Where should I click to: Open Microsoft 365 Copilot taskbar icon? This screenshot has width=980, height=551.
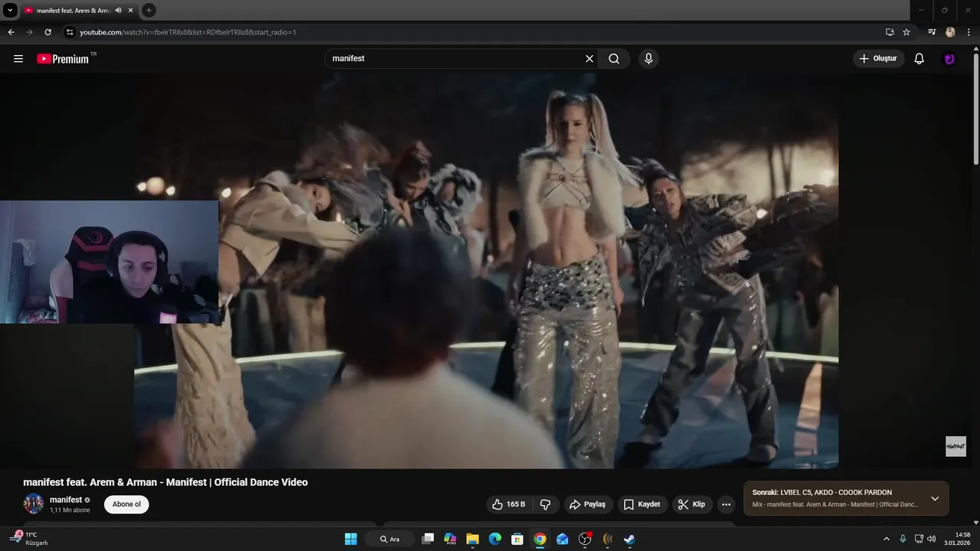450,539
